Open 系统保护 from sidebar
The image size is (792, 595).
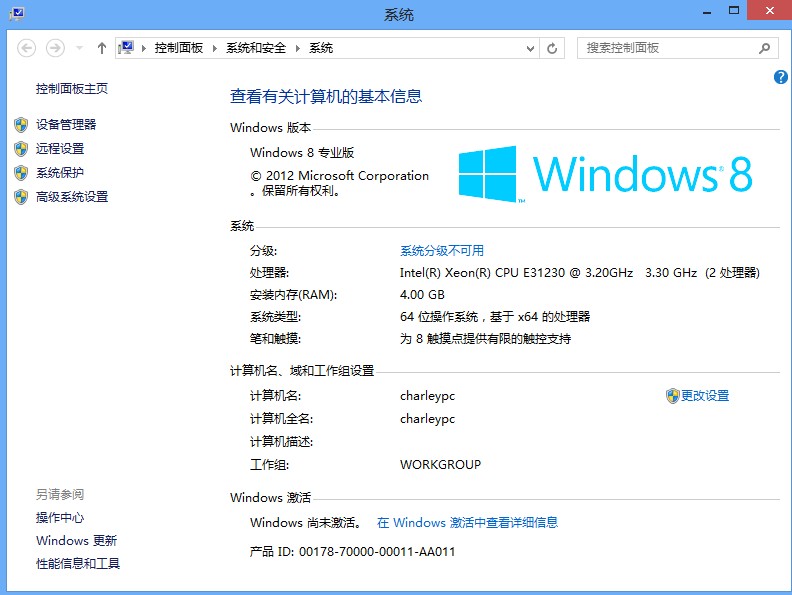coord(60,173)
